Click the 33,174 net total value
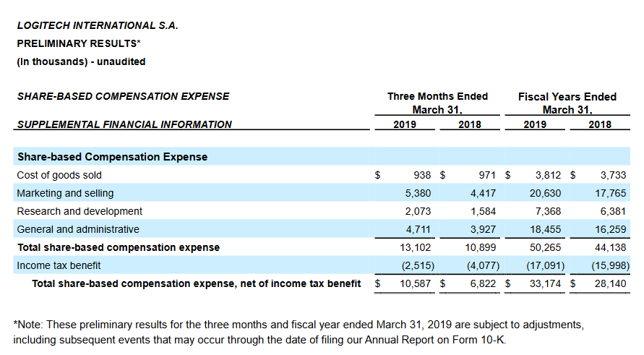Screen dimensions: 644x355 546,283
